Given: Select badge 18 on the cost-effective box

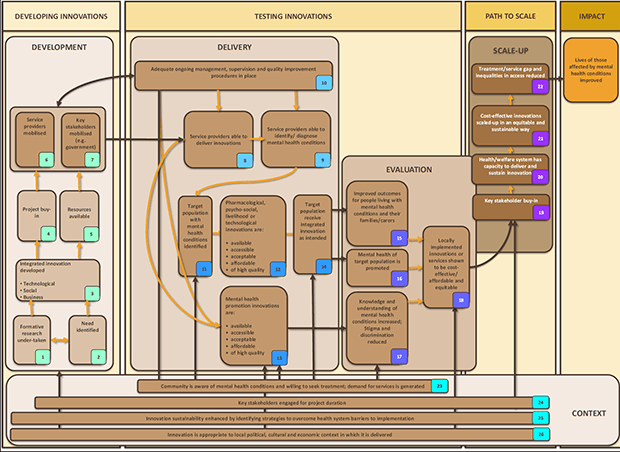Looking at the screenshot, I should (x=461, y=298).
